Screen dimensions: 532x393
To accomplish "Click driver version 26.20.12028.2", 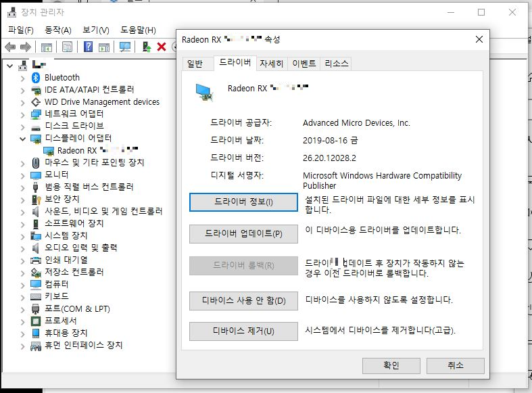I will pyautogui.click(x=329, y=158).
